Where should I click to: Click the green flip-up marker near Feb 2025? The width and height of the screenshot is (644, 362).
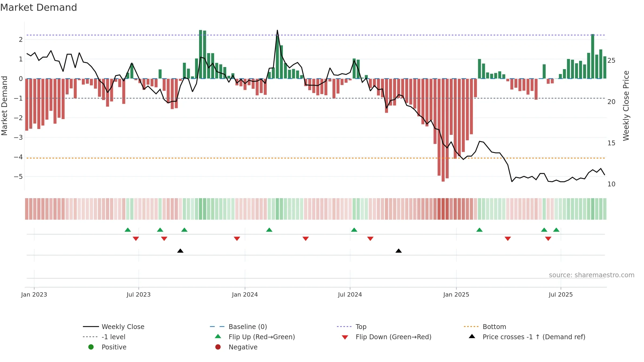(x=480, y=230)
